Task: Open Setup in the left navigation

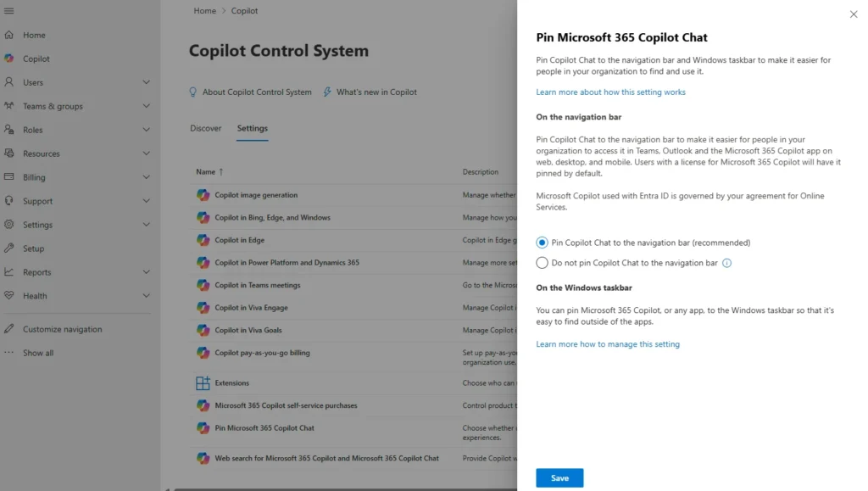Action: pos(33,248)
